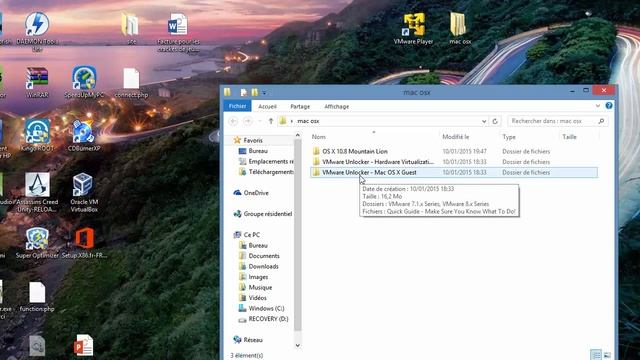This screenshot has width=640, height=360.
Task: Click the 'mac osx' address bar path
Action: [x=308, y=121]
